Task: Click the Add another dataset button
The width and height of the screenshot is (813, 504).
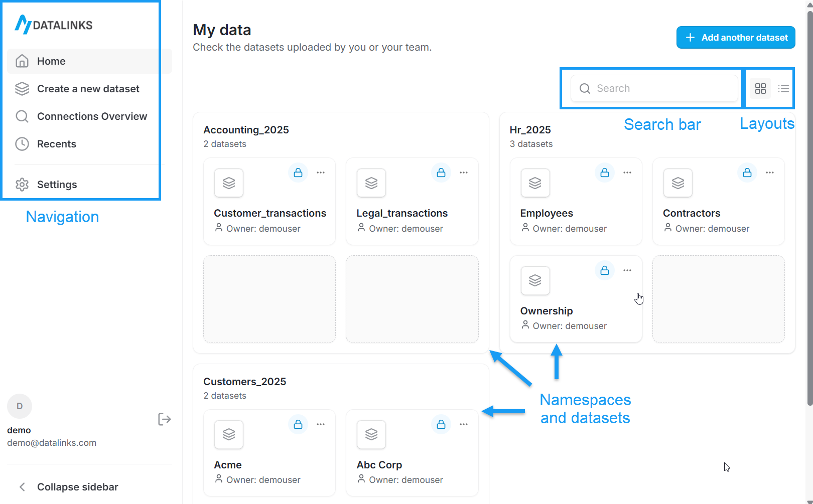Action: tap(736, 37)
